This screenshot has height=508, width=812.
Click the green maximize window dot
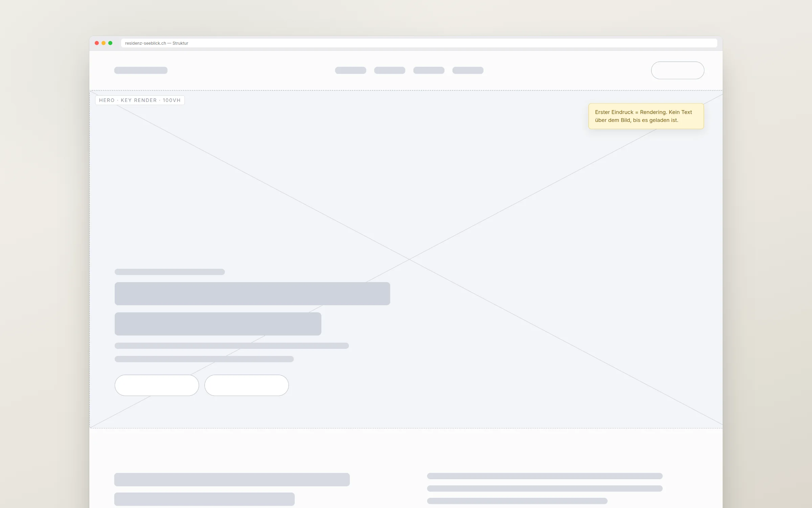click(x=110, y=43)
